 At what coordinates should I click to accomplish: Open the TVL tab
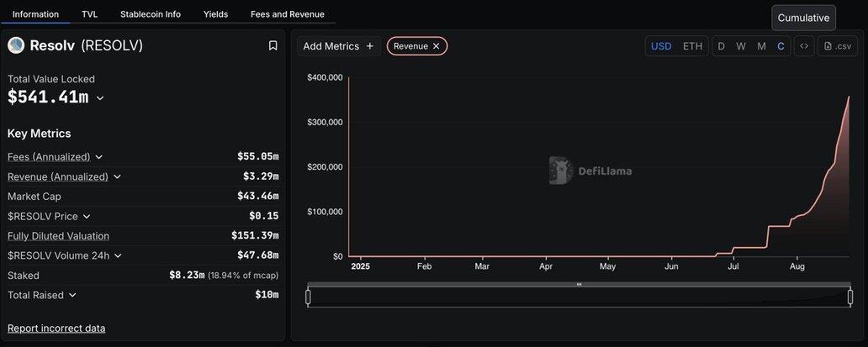coord(90,14)
